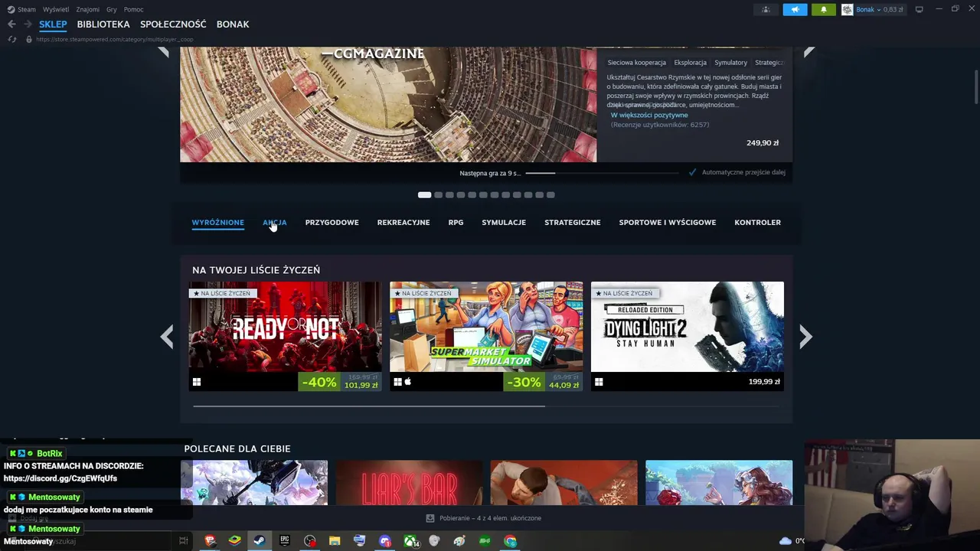980x551 pixels.
Task: Go back with the navigation arrow
Action: [11, 24]
